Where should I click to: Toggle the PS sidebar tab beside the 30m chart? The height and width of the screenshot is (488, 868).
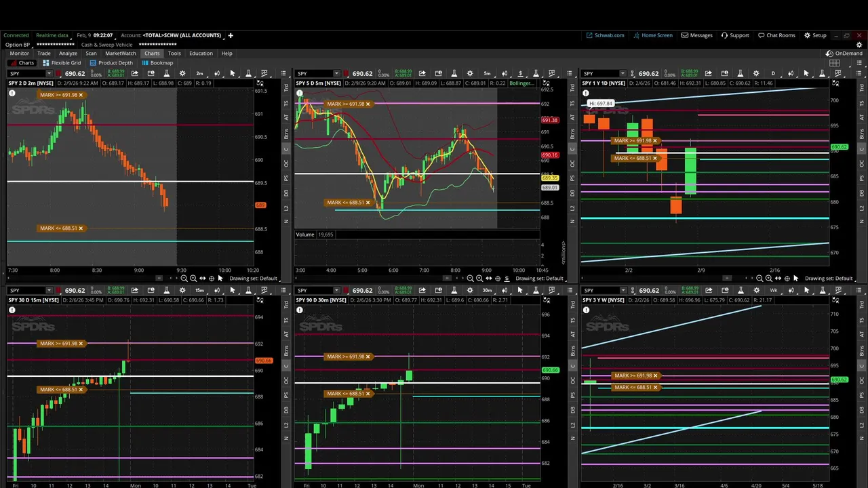tap(573, 394)
